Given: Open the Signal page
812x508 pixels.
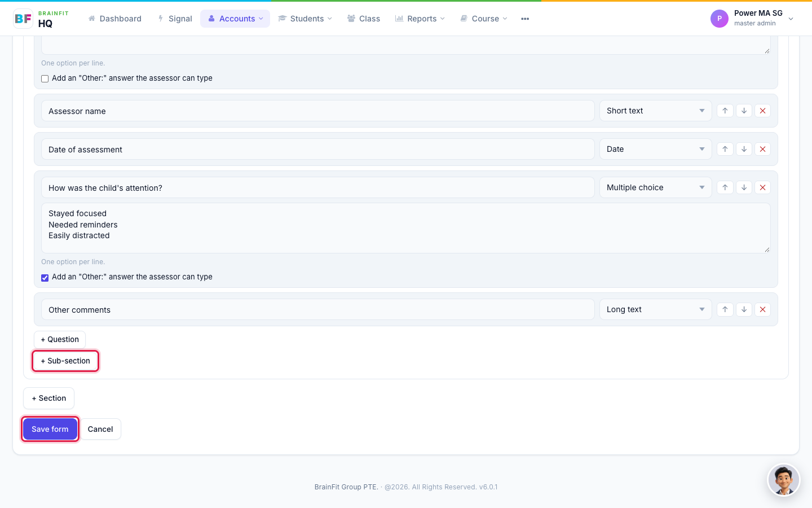Looking at the screenshot, I should tap(175, 19).
